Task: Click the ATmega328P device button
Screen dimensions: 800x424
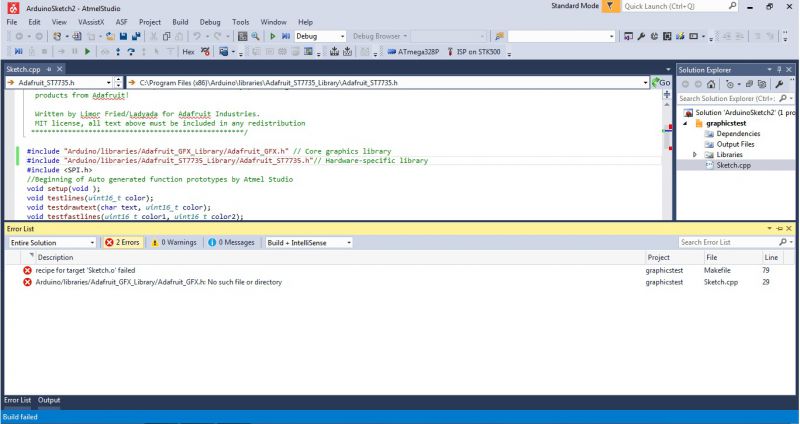Action: [x=413, y=52]
